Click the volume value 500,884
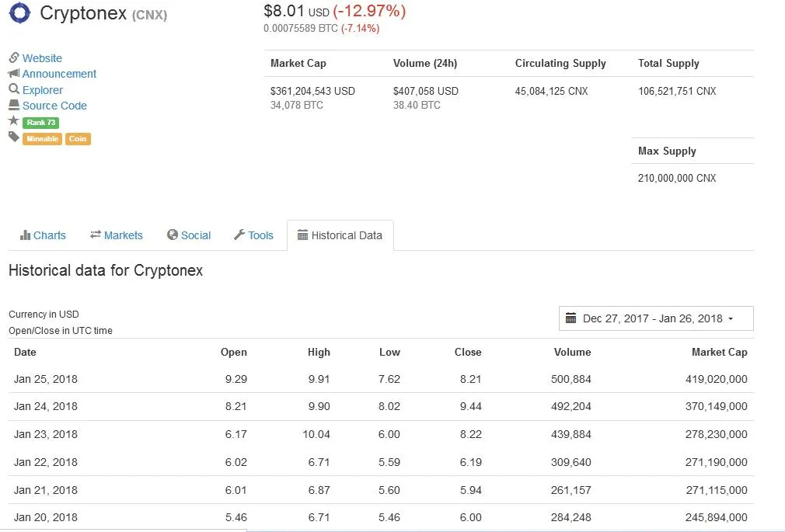 coord(571,379)
